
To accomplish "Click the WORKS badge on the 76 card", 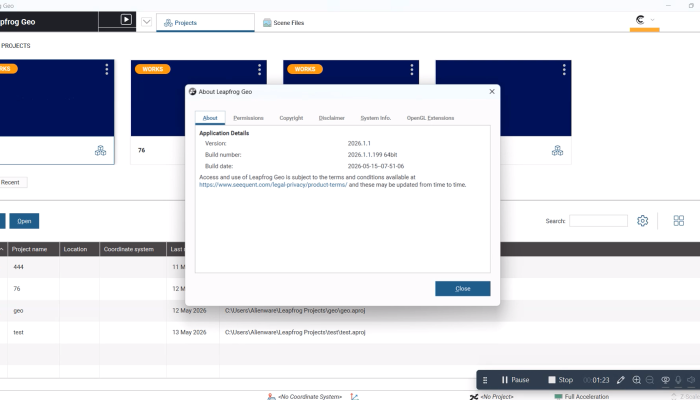I will click(152, 69).
